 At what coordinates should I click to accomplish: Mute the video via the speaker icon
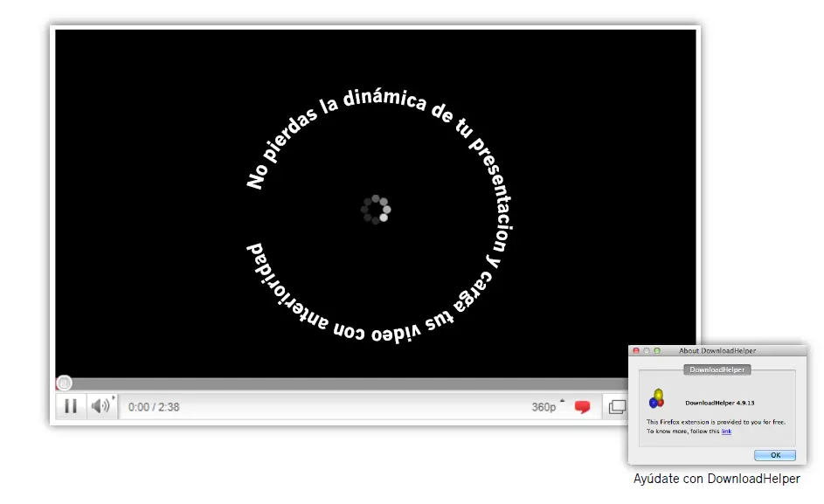tap(99, 406)
